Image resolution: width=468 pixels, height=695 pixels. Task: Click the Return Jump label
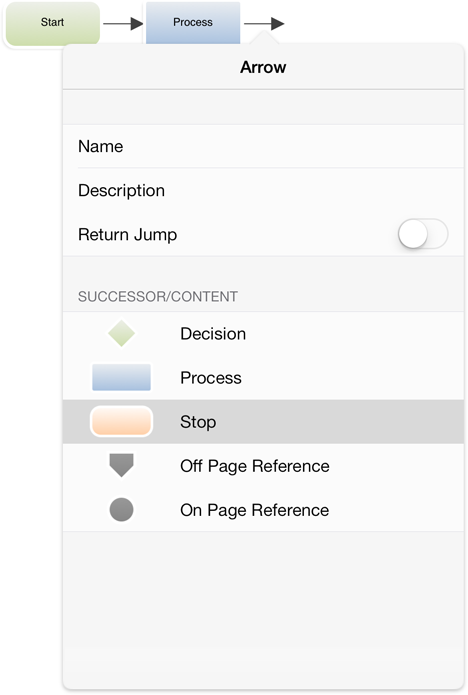128,234
